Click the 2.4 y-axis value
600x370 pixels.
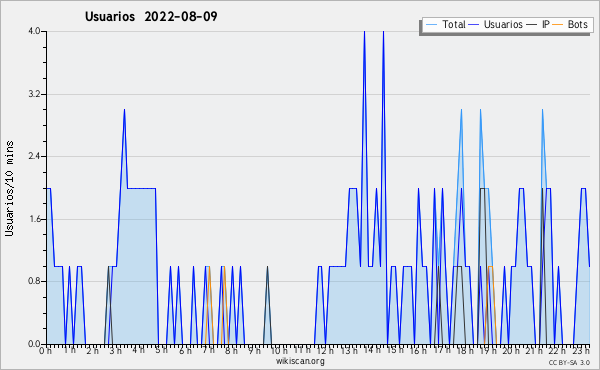pos(35,156)
